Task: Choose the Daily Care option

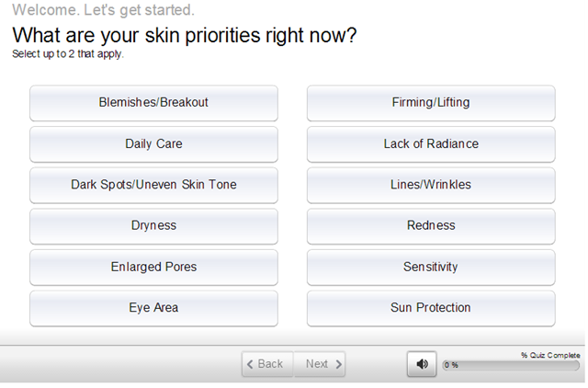Action: [x=153, y=144]
